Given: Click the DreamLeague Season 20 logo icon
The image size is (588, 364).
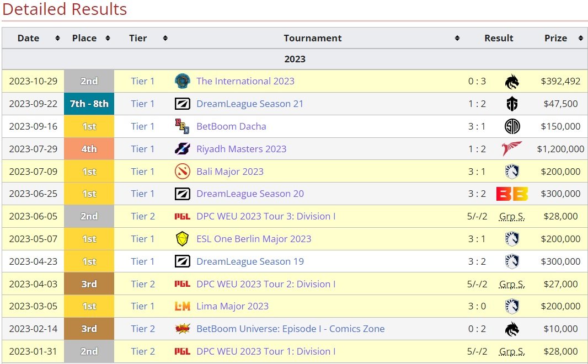Looking at the screenshot, I should pos(183,194).
